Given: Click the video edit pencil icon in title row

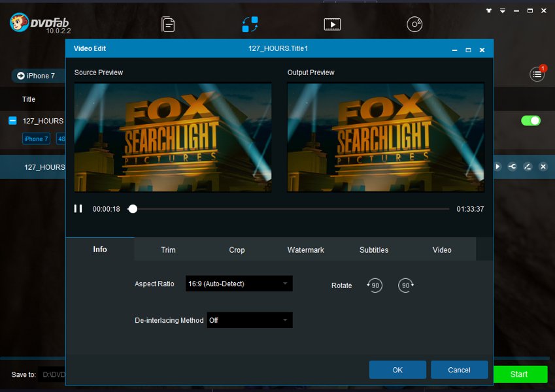Looking at the screenshot, I should coord(528,167).
